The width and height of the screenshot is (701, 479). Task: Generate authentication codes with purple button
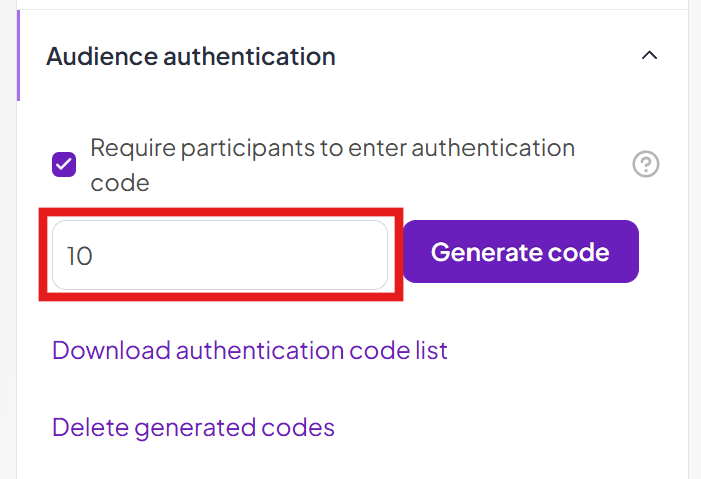[520, 252]
